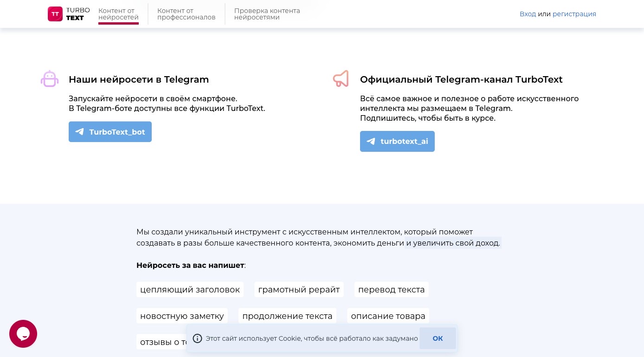This screenshot has width=644, height=357.
Task: Switch to Контент от профессионалов tab
Action: (187, 14)
